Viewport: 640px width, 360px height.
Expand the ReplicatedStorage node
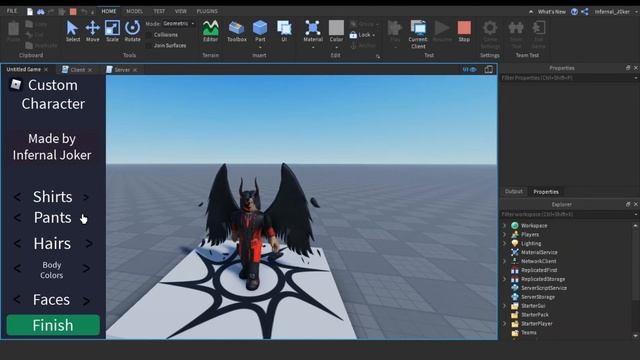pyautogui.click(x=505, y=279)
